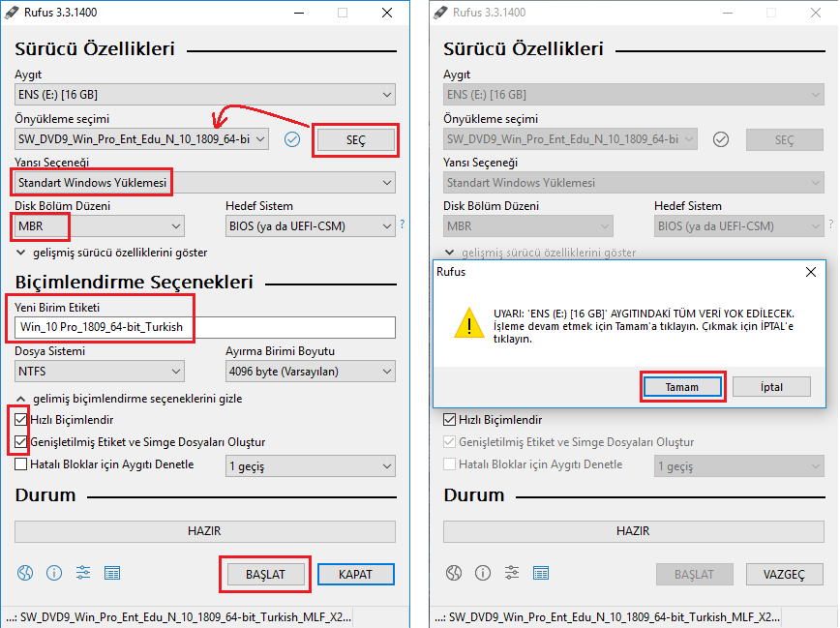This screenshot has height=628, width=840.
Task: Click the settings sliders icon in right window
Action: (512, 573)
